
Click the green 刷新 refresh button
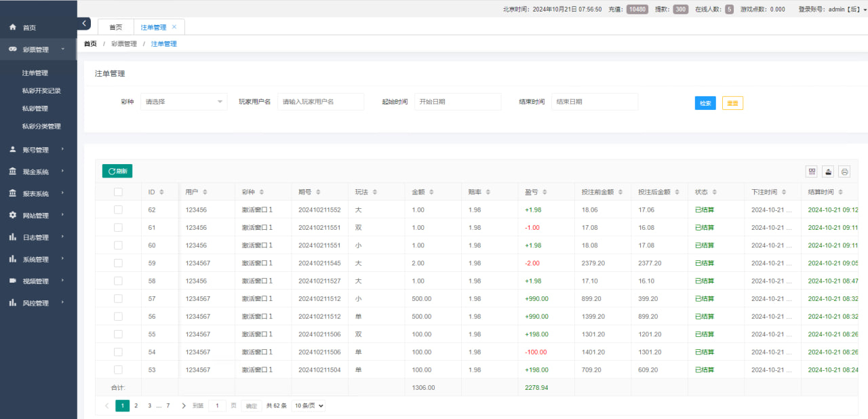pos(117,172)
